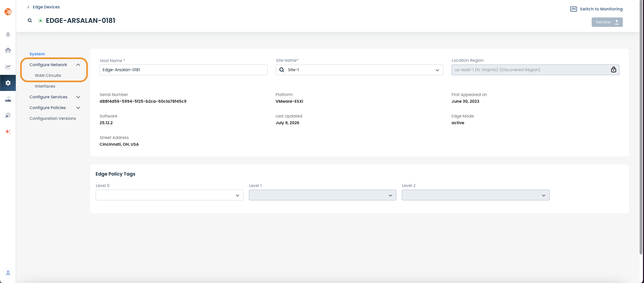Select the System menu item
644x283 pixels.
(37, 54)
